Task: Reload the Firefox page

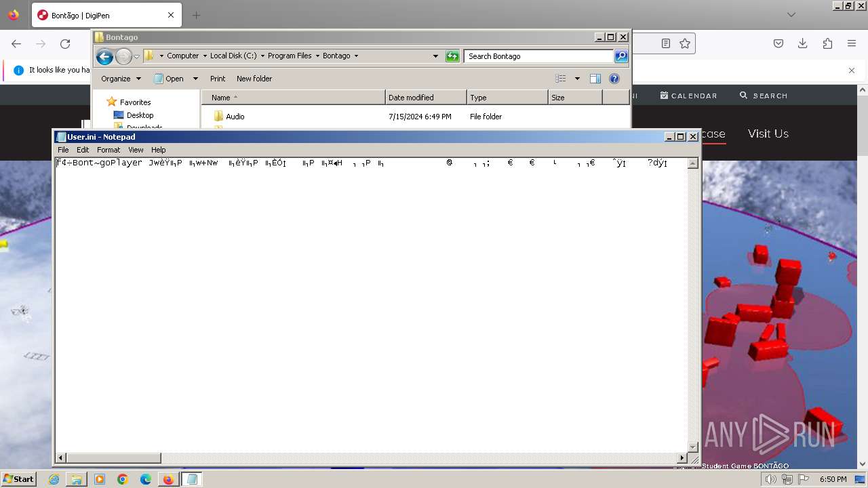Action: pos(65,43)
